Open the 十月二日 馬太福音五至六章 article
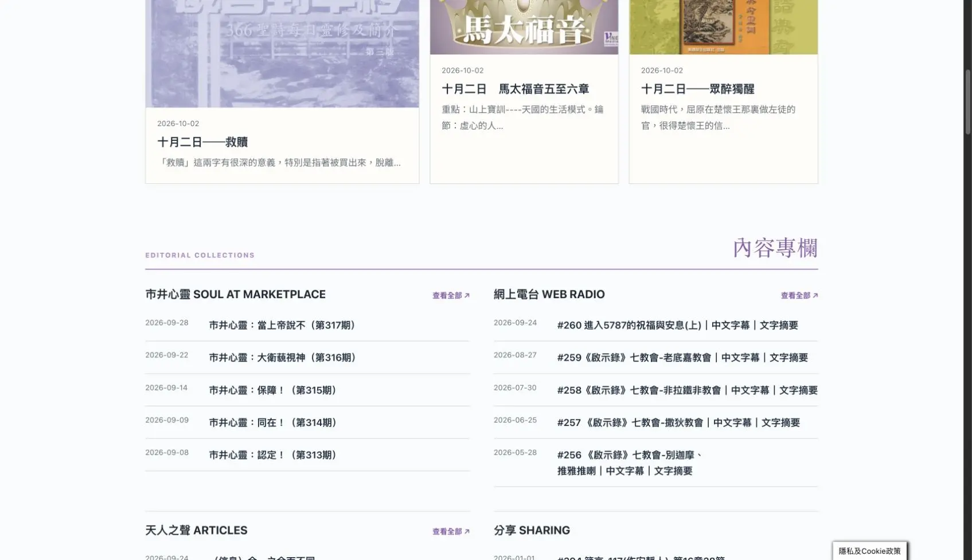The height and width of the screenshot is (560, 972). (x=515, y=89)
